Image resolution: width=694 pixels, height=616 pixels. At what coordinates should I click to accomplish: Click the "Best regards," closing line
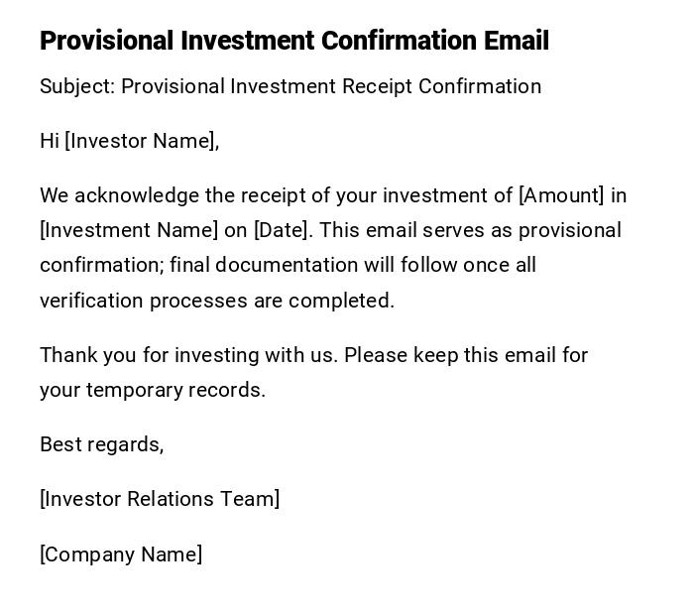(x=102, y=444)
